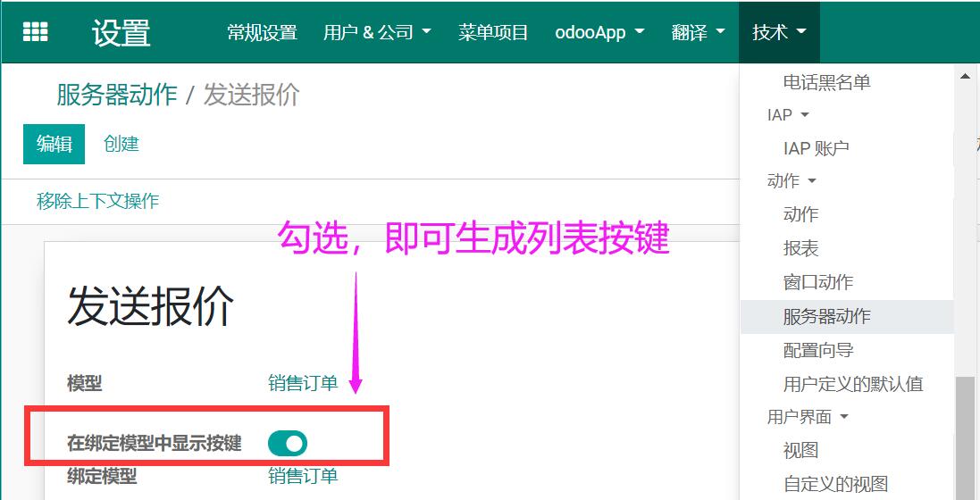
Task: Open the 常规设置 menu
Action: pyautogui.click(x=262, y=32)
